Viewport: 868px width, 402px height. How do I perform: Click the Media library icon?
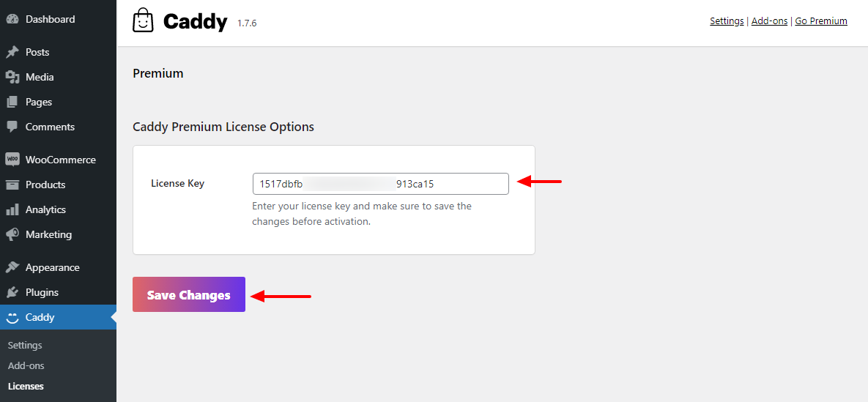tap(12, 77)
